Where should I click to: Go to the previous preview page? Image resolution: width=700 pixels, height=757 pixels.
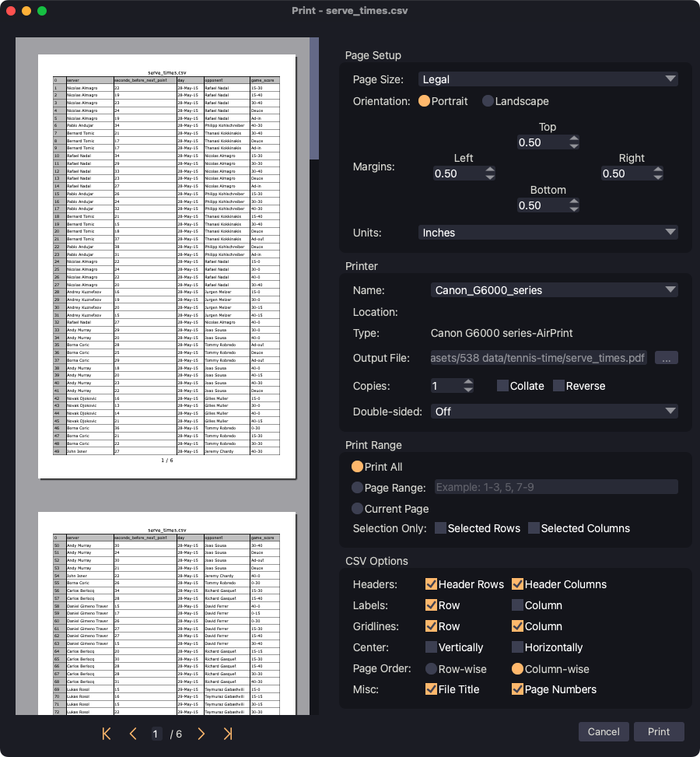133,734
